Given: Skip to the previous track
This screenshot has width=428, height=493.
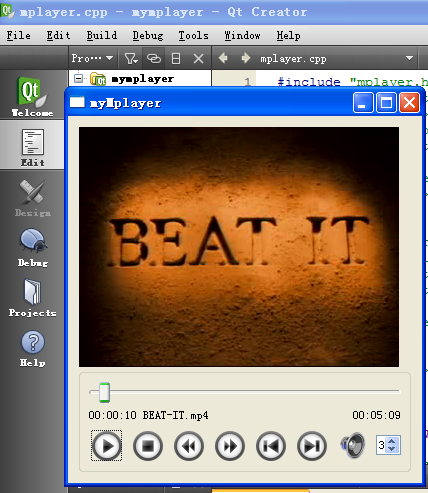Looking at the screenshot, I should [x=271, y=446].
